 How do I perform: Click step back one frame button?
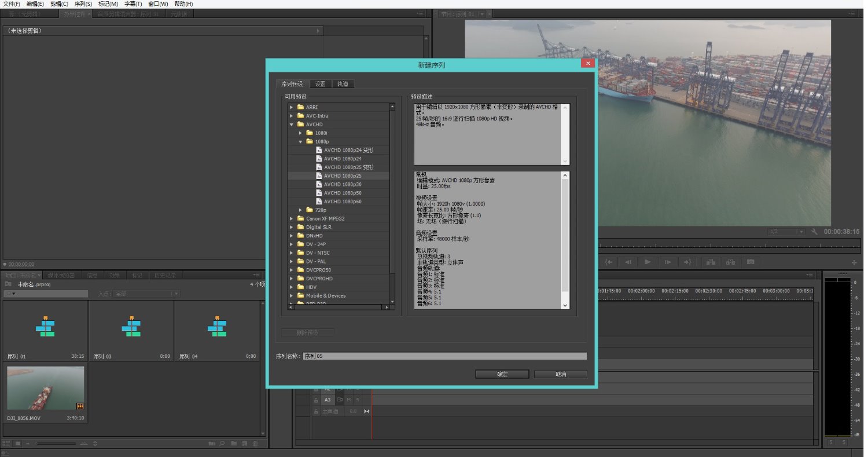tap(628, 262)
